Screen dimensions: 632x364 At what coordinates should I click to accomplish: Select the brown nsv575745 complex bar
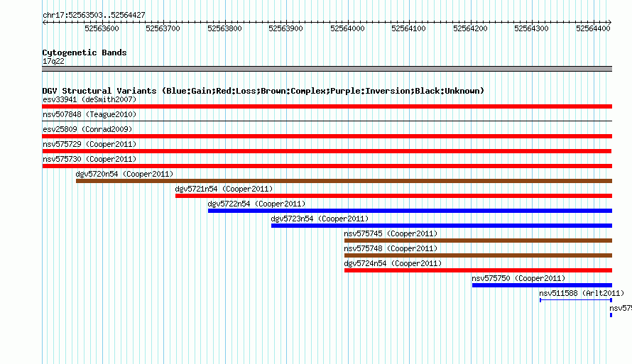tap(478, 241)
